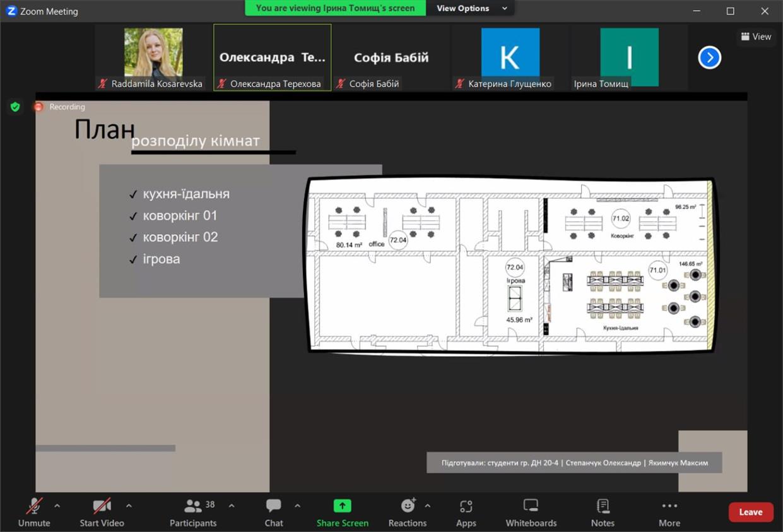This screenshot has width=783, height=532.
Task: Minimize the Zoom Meeting window
Action: pyautogui.click(x=697, y=11)
